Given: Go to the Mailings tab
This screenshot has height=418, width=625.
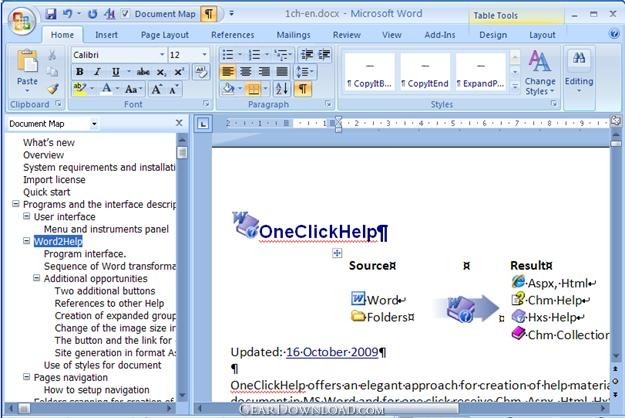Looking at the screenshot, I should click(x=293, y=35).
